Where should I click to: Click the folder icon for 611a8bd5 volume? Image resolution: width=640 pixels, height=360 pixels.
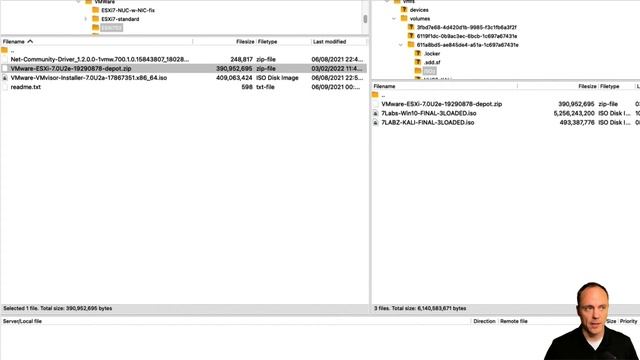click(411, 44)
